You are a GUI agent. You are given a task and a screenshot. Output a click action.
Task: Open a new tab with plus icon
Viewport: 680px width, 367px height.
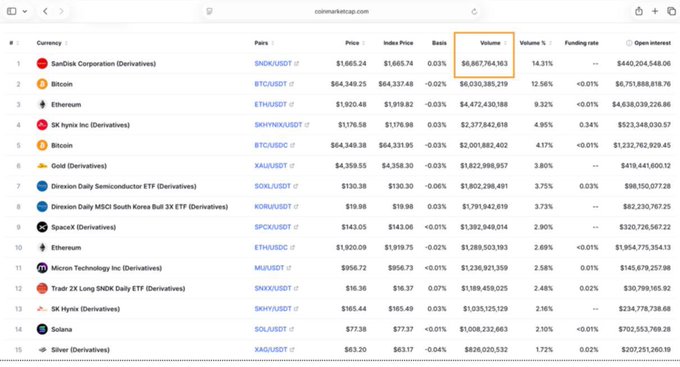pos(655,11)
